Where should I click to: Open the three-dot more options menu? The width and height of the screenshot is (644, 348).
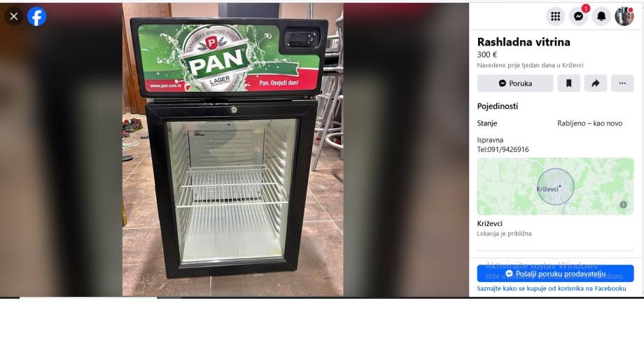pos(622,83)
